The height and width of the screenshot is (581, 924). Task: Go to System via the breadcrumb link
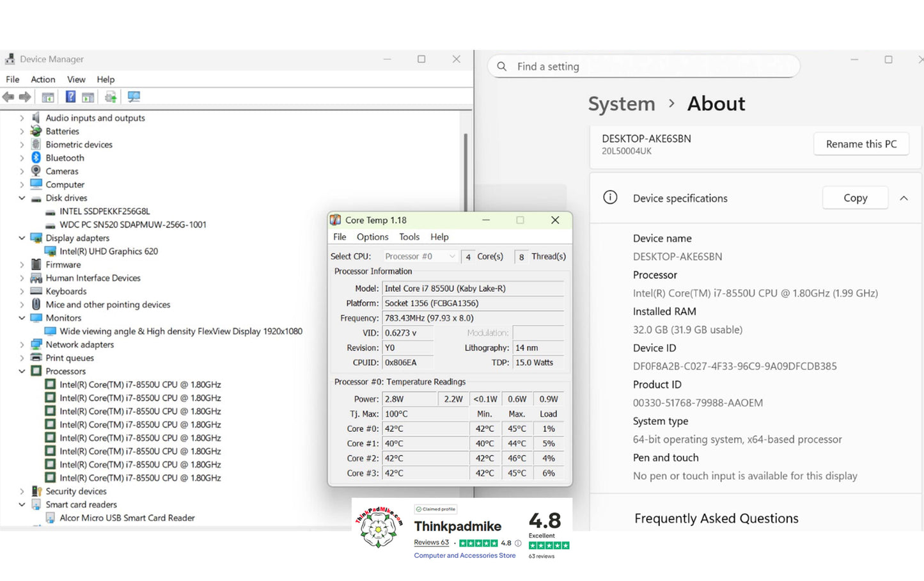(x=622, y=104)
